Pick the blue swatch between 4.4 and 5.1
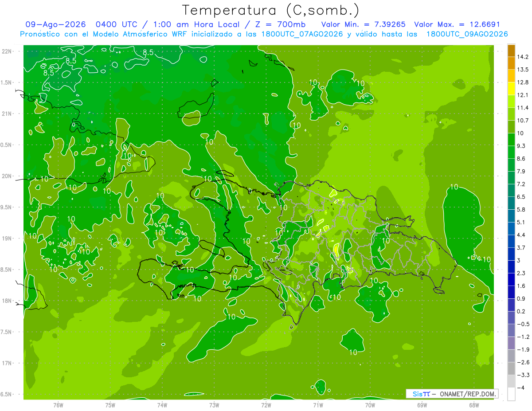The width and height of the screenshot is (532, 411). 511,228
